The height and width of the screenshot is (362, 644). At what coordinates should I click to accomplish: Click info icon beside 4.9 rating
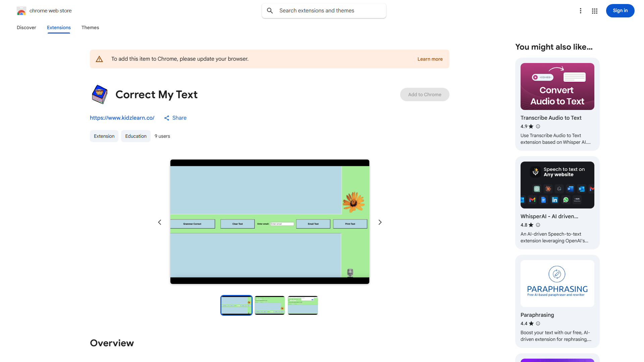coord(538,126)
